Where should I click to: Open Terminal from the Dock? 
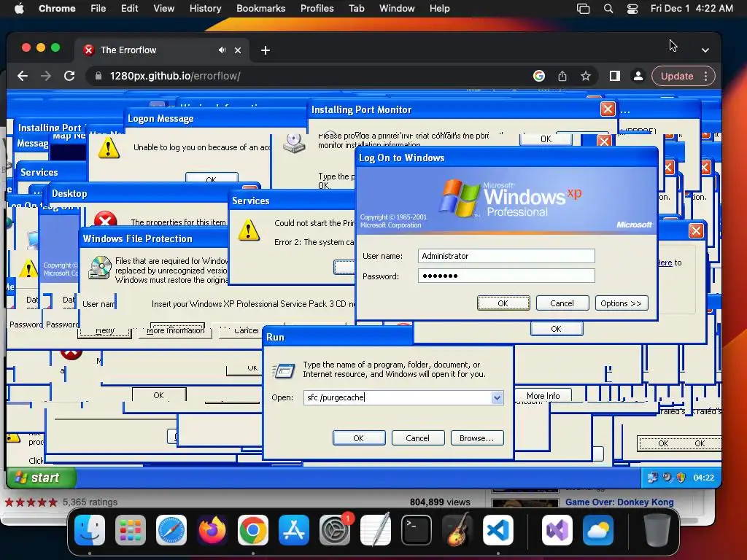(417, 530)
